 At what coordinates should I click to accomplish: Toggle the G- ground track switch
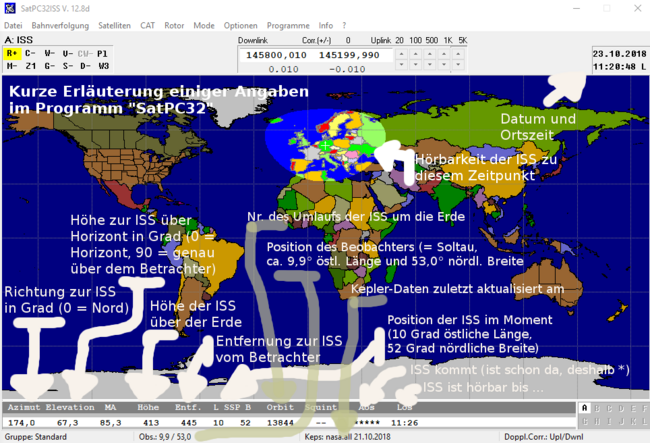click(50, 66)
